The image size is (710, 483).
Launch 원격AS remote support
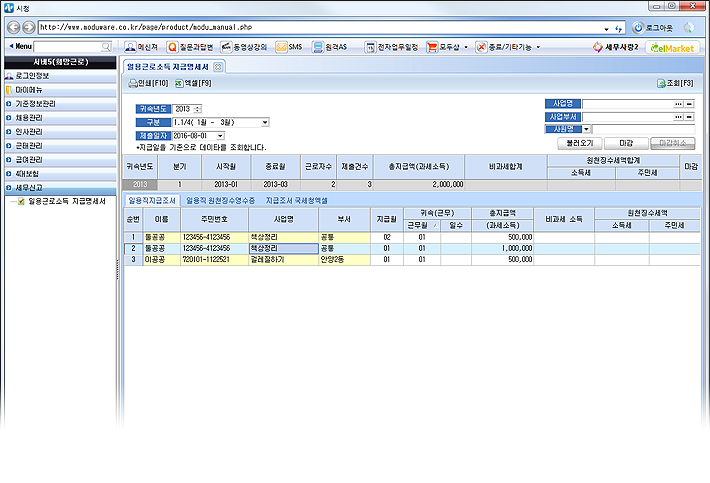(x=330, y=47)
